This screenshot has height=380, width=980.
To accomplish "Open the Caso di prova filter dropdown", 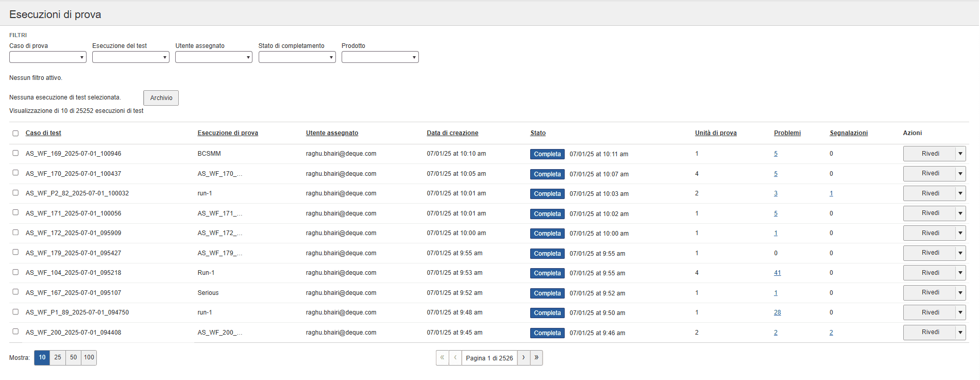I will [x=47, y=57].
